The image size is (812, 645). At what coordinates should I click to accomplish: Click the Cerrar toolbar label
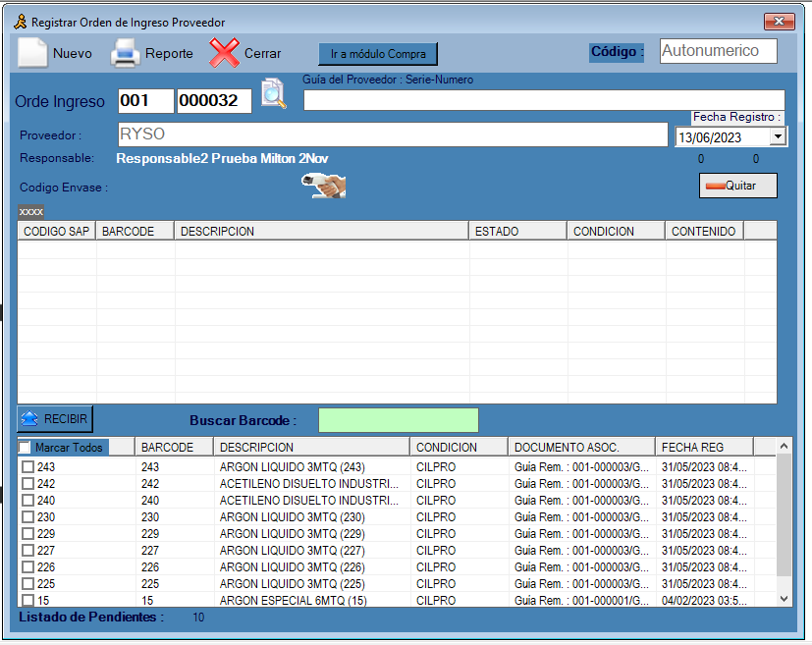pos(262,53)
